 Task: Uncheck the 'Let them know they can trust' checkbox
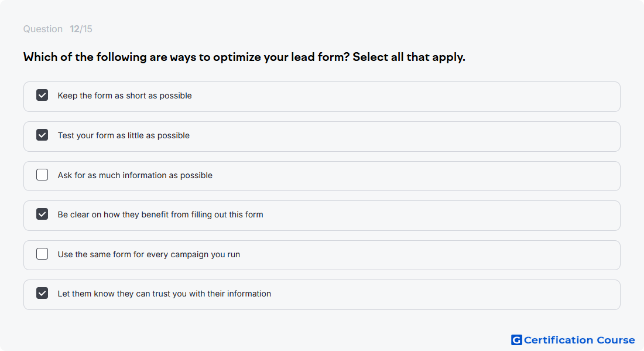point(42,293)
